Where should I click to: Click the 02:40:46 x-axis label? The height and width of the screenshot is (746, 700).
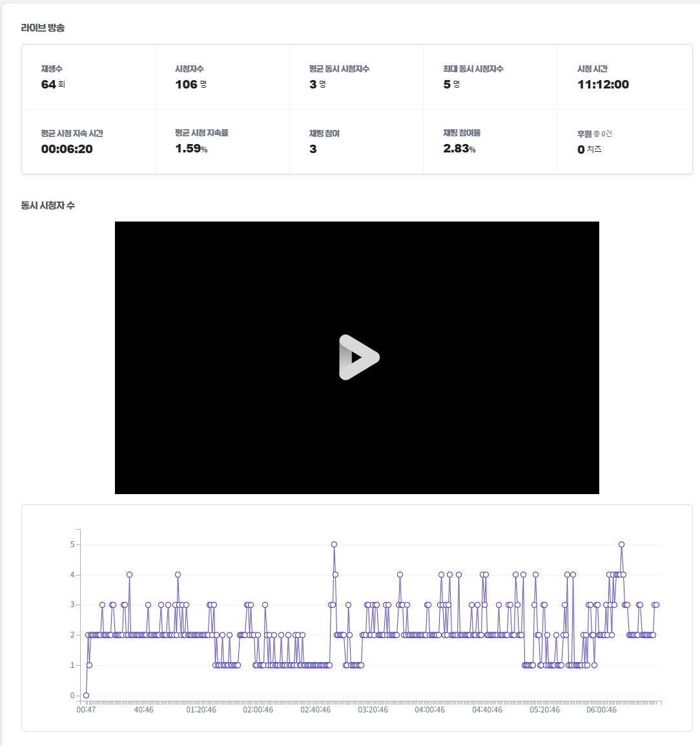tap(315, 710)
